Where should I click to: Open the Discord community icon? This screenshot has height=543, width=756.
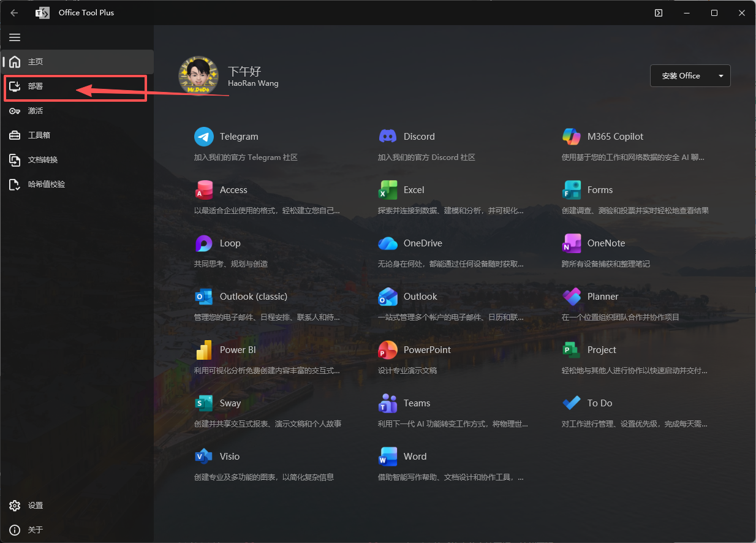[388, 137]
